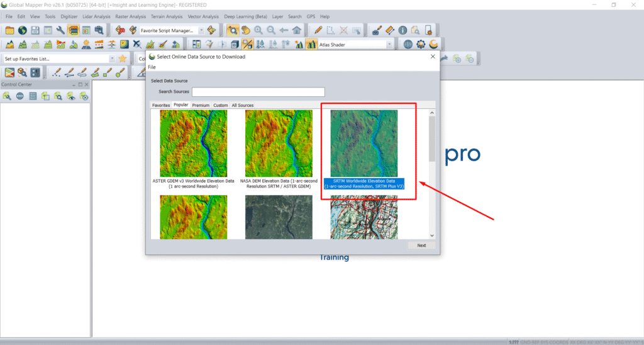Select the pencil Digitizer tool

(x=318, y=30)
